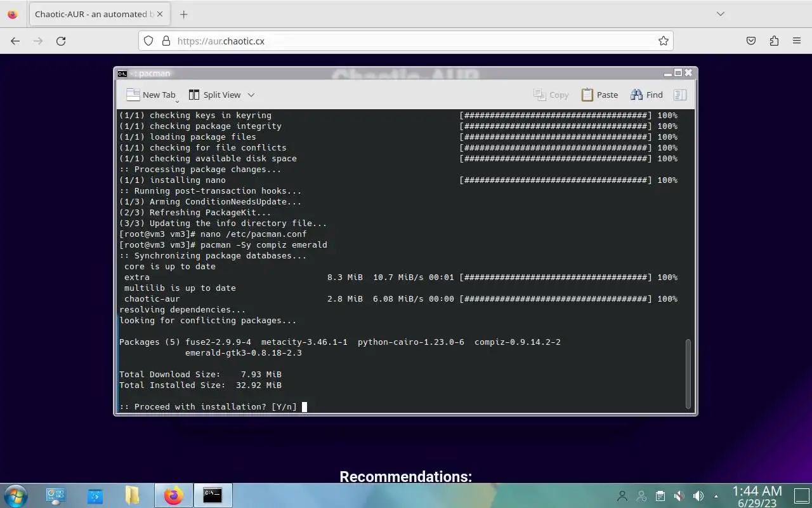Switch to Firefox from the taskbar
The width and height of the screenshot is (812, 508).
pos(173,495)
